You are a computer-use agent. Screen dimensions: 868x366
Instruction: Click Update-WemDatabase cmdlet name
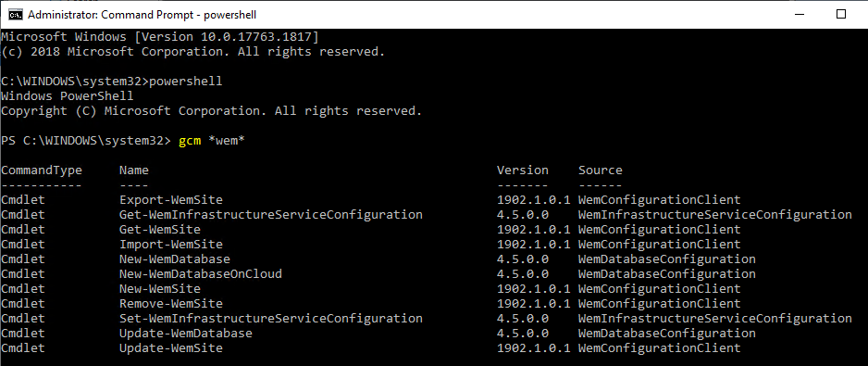(186, 334)
